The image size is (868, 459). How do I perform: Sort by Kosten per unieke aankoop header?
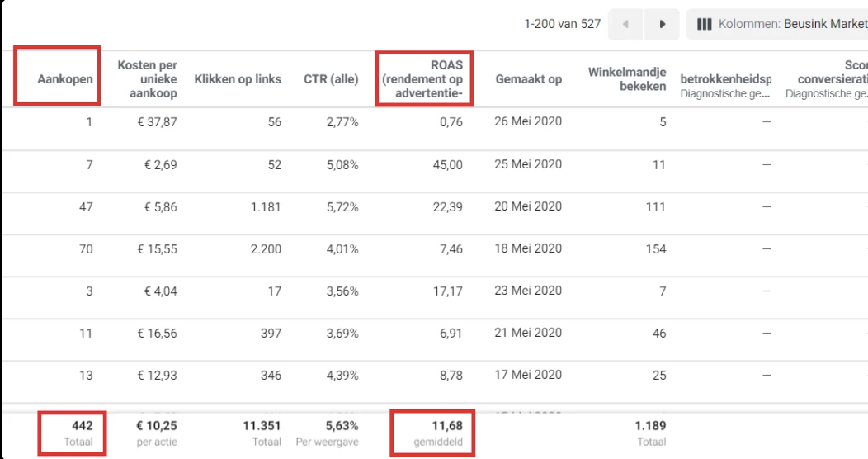point(147,79)
